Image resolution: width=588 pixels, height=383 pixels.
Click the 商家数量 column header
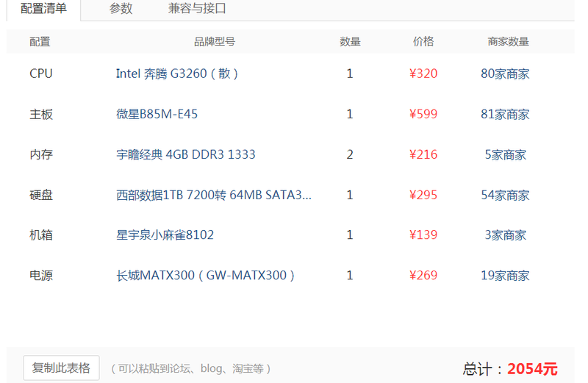point(508,42)
